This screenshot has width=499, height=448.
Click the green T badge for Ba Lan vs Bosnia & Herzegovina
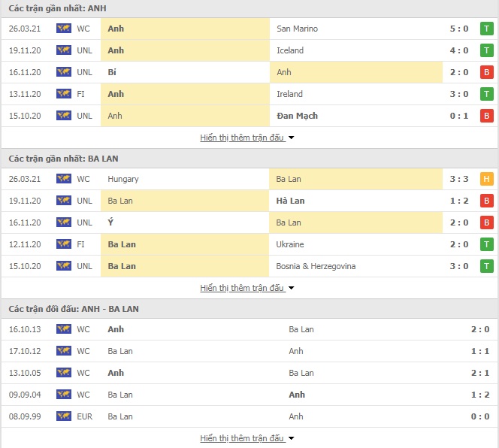(x=486, y=266)
